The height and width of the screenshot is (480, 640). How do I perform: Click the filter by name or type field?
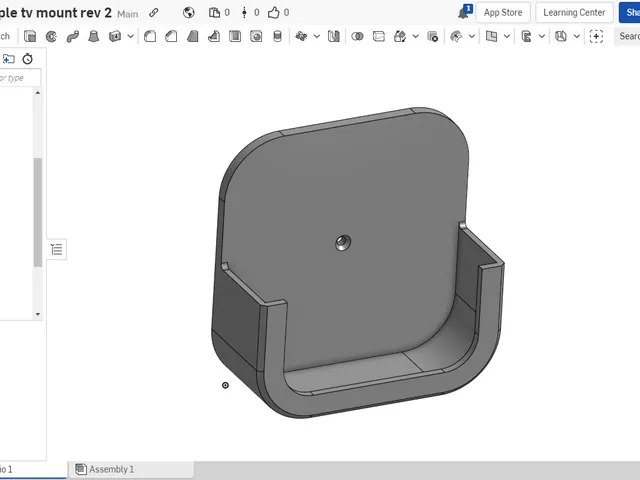pyautogui.click(x=20, y=78)
